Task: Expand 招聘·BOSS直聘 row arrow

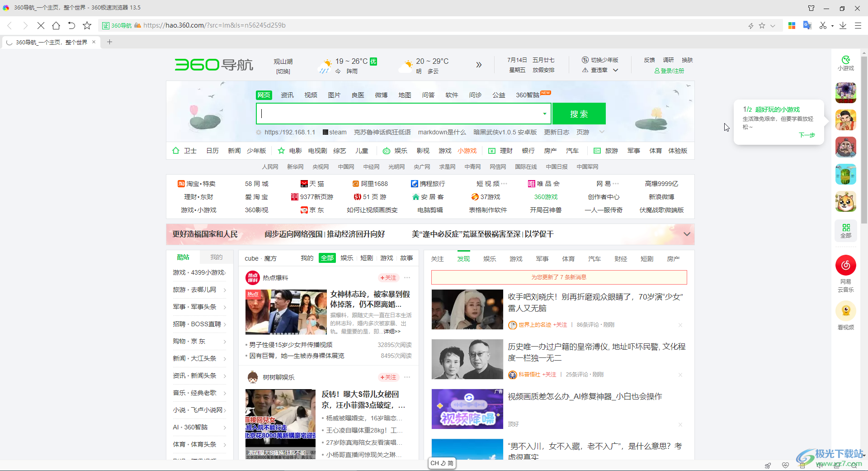Action: (225, 324)
